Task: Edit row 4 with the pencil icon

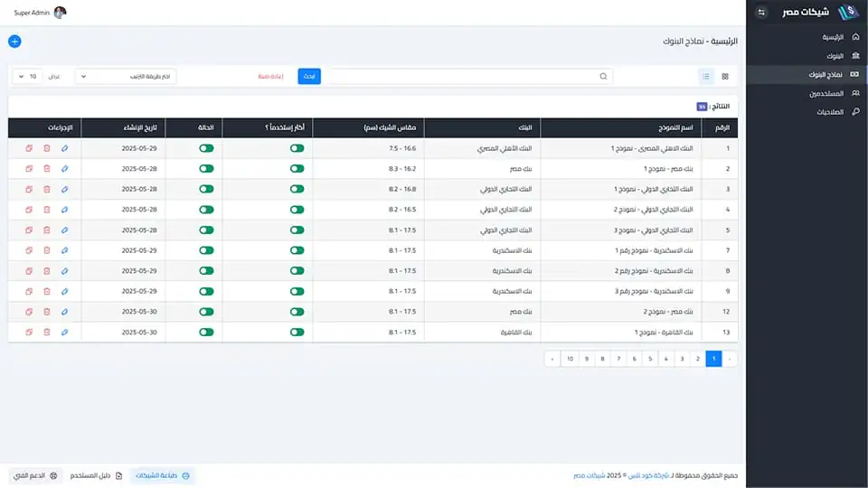Action: (65, 210)
